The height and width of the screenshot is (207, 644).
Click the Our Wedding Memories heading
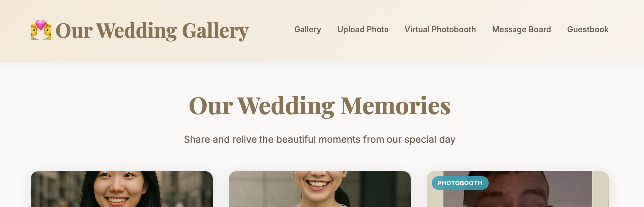320,105
